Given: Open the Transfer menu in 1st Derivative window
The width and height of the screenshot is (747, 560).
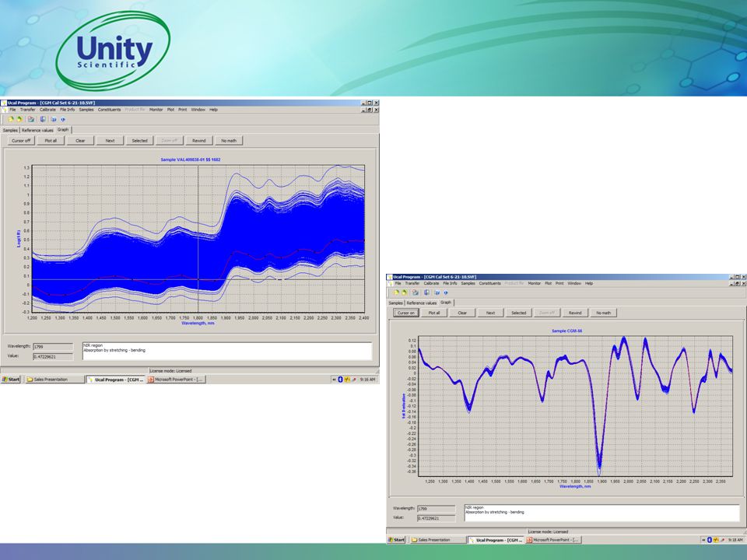Looking at the screenshot, I should point(412,283).
